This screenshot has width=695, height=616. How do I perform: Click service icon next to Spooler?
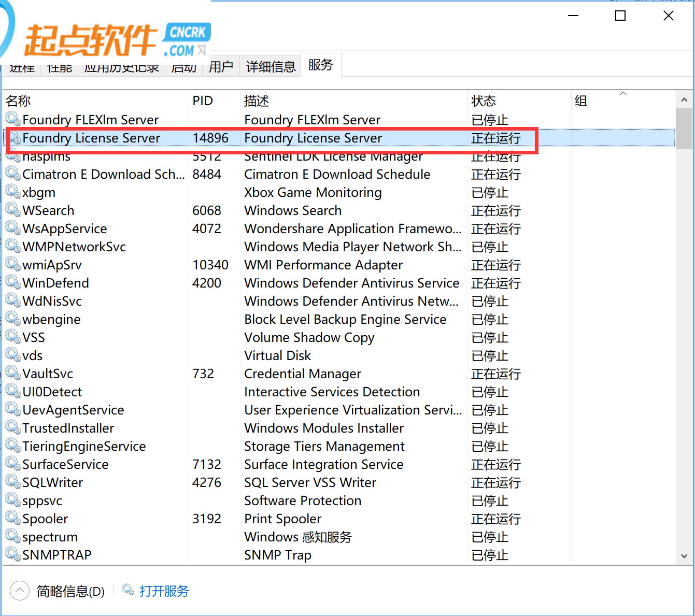(x=13, y=518)
